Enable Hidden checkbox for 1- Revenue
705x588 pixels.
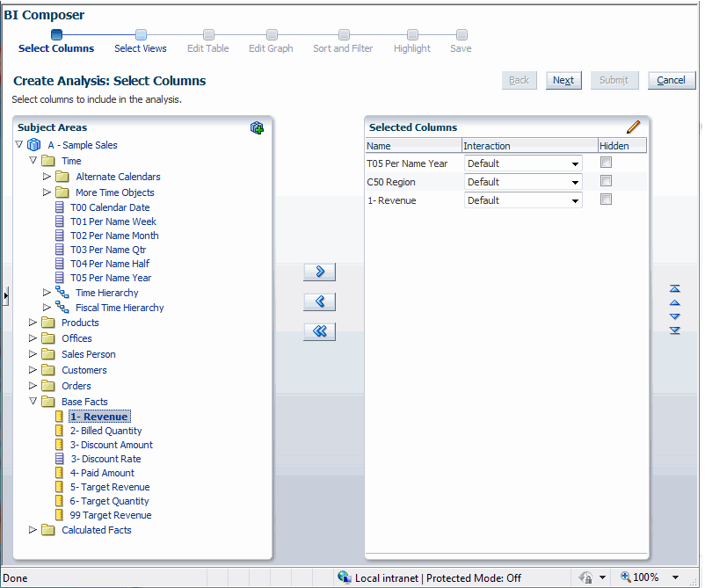pos(606,200)
